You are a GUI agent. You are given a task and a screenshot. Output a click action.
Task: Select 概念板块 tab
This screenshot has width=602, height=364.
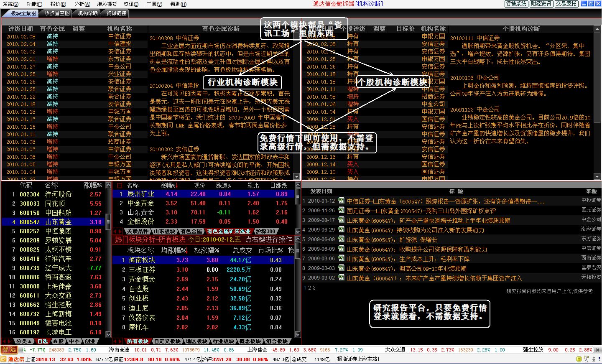(250, 341)
